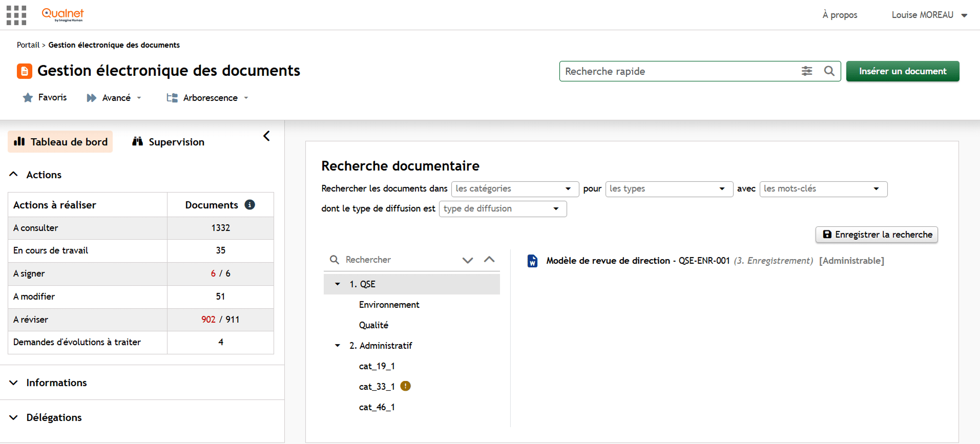Click the cat_33_1 warning icon
Screen dimensions: 980x444
(x=405, y=386)
